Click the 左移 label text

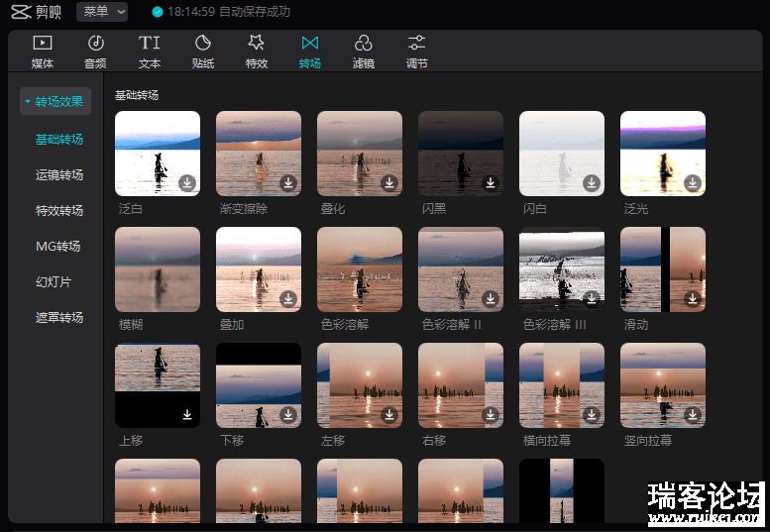tap(333, 441)
